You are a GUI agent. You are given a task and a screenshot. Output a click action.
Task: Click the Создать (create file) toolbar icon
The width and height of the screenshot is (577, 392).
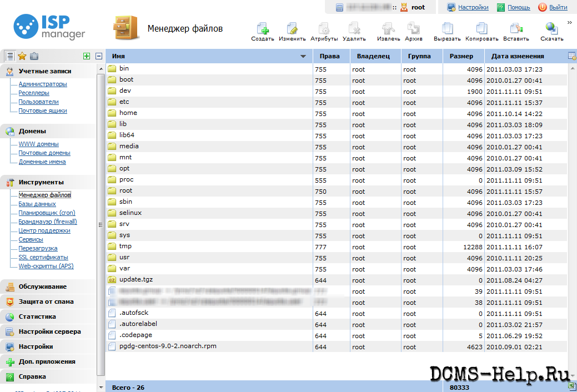(262, 29)
